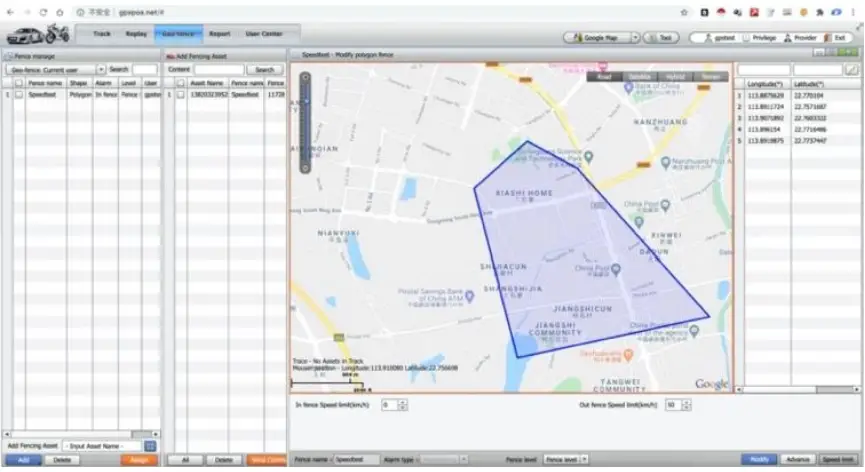Click Delete under the asset list
Image resolution: width=865 pixels, height=472 pixels.
click(x=223, y=460)
